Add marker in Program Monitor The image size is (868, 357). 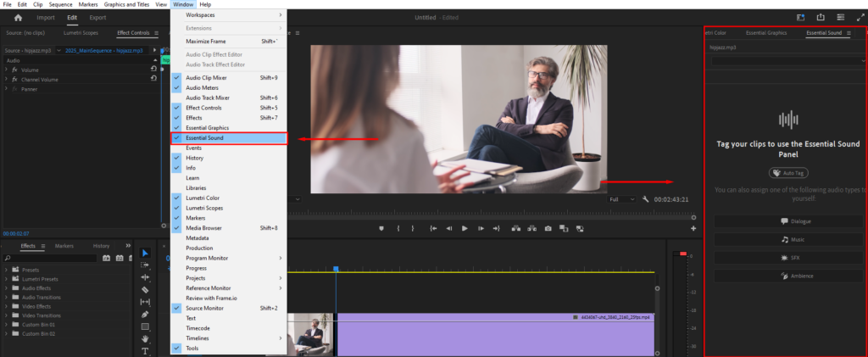click(x=381, y=228)
